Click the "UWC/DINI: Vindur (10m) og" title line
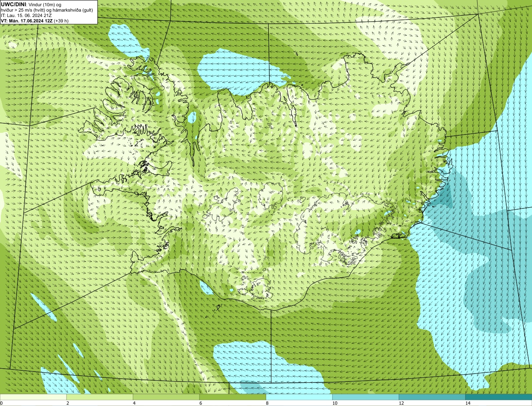Viewport: 532px width, 406px height. [x=31, y=4]
